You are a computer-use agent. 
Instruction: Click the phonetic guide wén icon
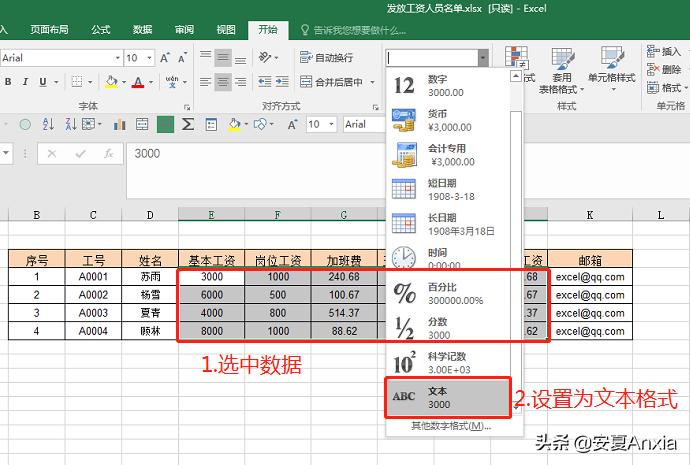coord(172,82)
